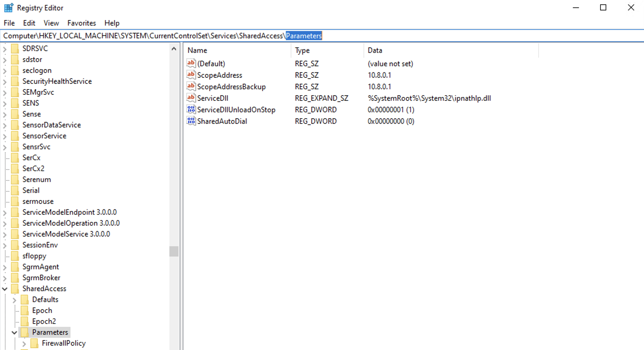Select the SerCx2 key

pyautogui.click(x=33, y=169)
